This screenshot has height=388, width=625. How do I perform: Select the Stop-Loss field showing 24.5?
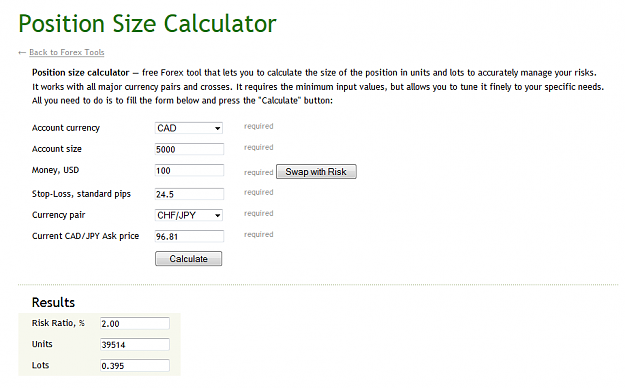[189, 194]
